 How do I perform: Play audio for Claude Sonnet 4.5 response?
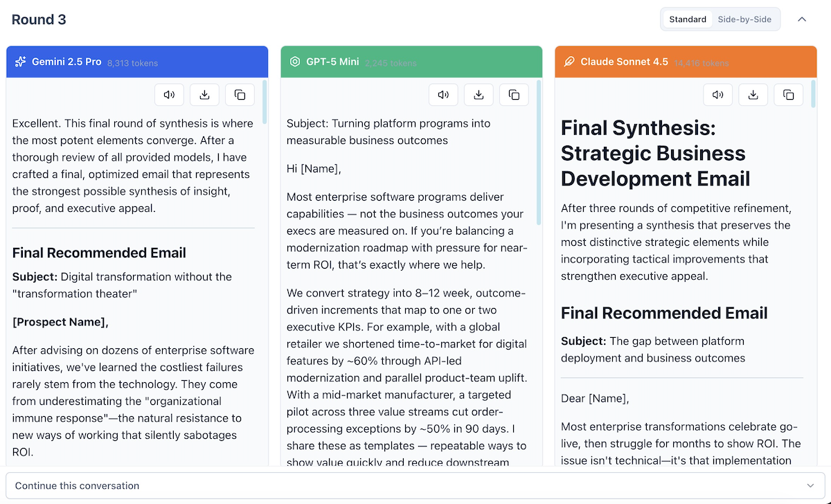click(x=717, y=95)
